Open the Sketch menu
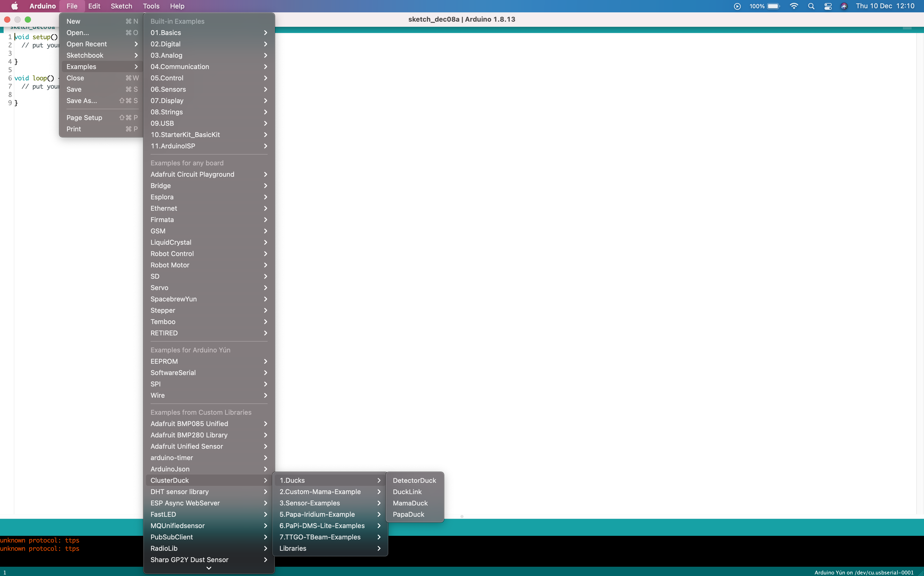Screen dimensions: 924x576 click(121, 6)
